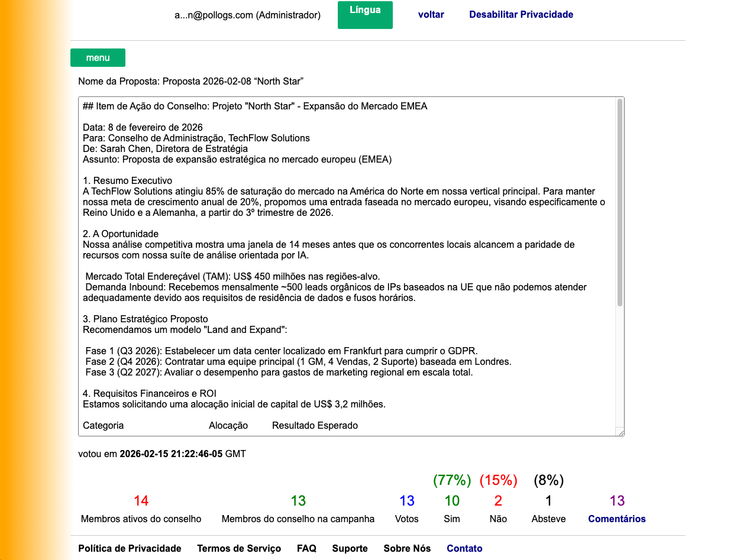
Task: Open Política de Privacidade in footer
Action: click(x=130, y=548)
